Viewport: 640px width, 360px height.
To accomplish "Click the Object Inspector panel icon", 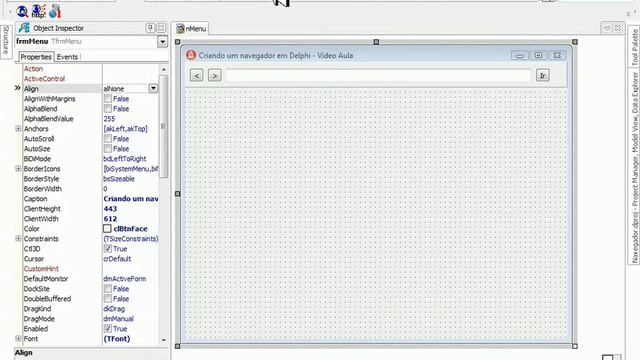I will click(x=24, y=28).
